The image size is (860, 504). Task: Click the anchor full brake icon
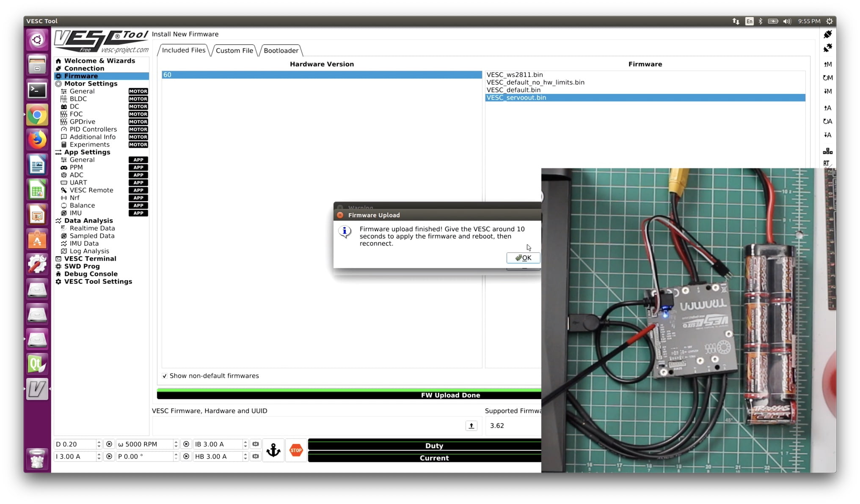point(273,450)
